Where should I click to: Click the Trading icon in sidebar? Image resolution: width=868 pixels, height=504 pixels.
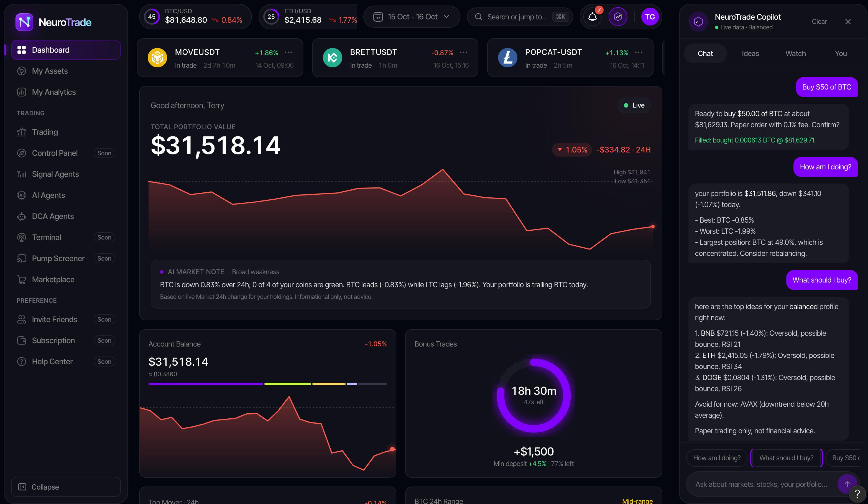[x=22, y=132]
